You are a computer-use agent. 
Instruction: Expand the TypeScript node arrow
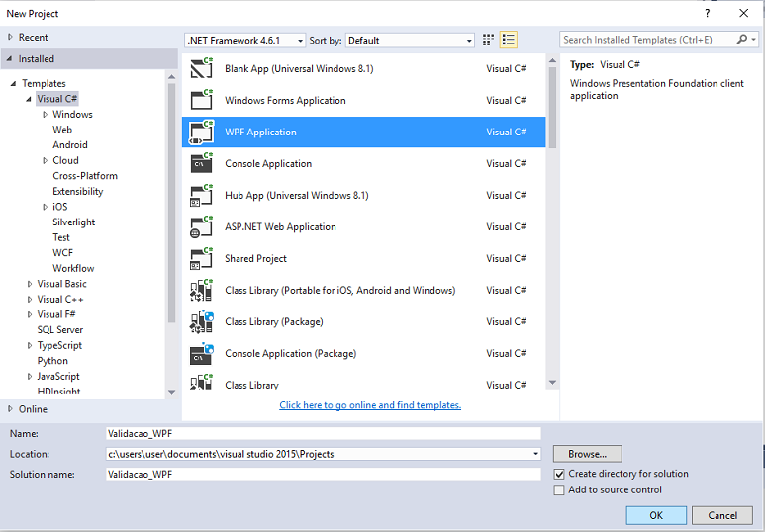30,346
